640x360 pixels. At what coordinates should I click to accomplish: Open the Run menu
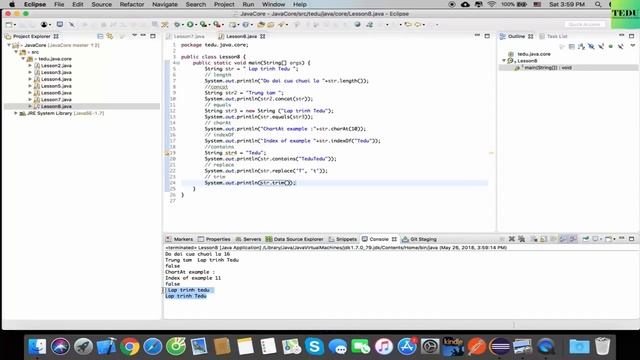[x=248, y=4]
